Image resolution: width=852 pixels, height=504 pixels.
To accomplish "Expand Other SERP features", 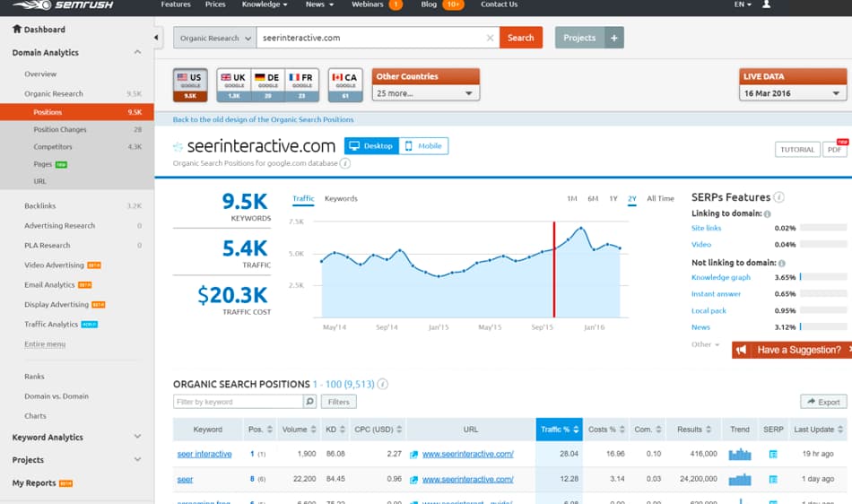I will [705, 344].
